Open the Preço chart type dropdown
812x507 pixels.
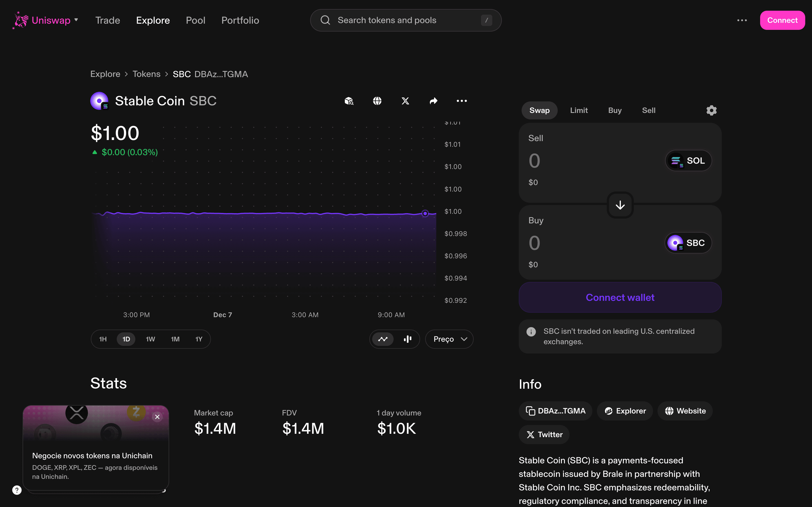tap(449, 339)
